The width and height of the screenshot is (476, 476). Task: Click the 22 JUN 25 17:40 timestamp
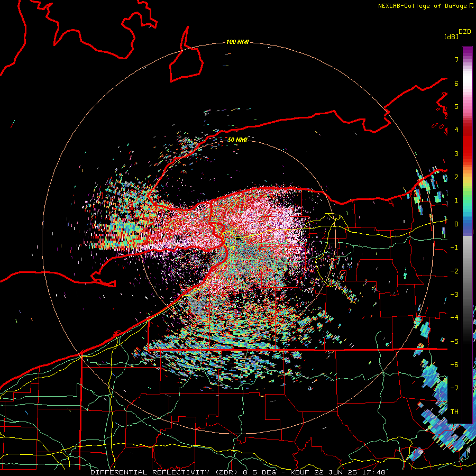pyautogui.click(x=350, y=472)
